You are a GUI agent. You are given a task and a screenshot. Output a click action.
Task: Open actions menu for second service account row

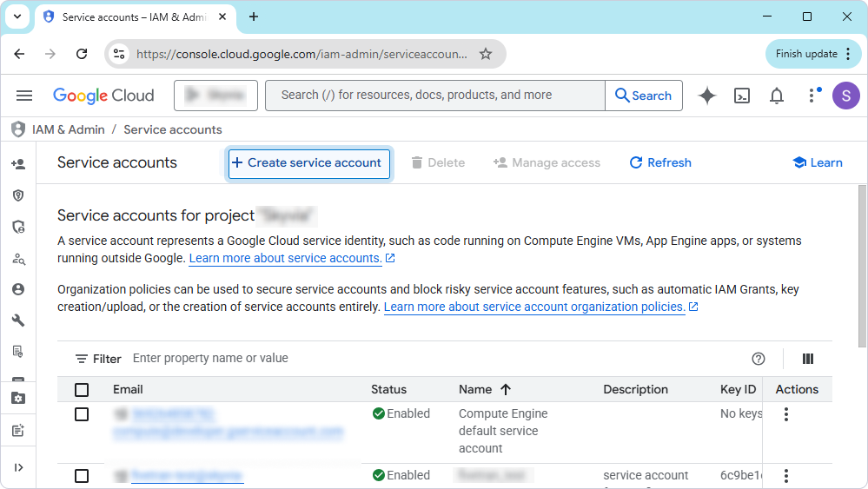pos(786,475)
